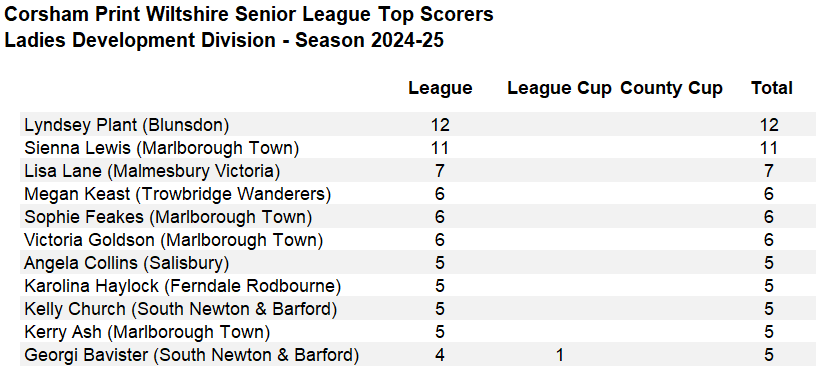Select Sienna Lewis (Marlborough Town) name

click(162, 148)
